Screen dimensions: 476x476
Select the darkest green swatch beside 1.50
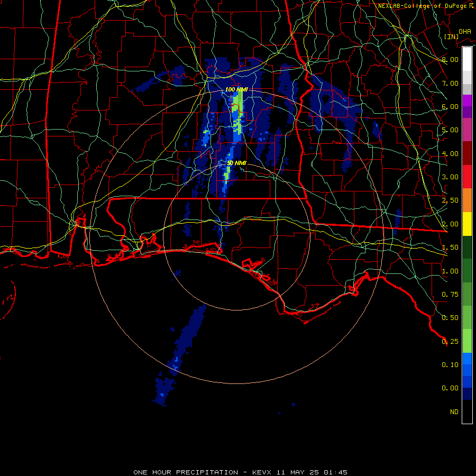tap(467, 247)
